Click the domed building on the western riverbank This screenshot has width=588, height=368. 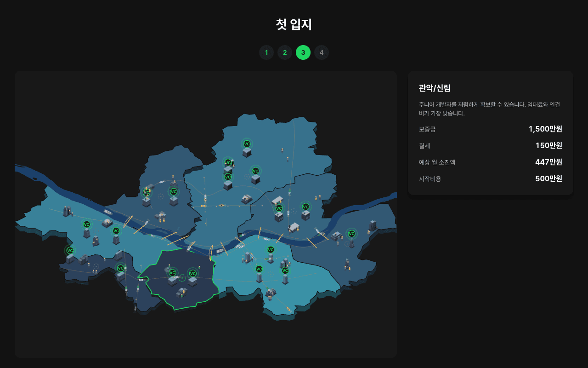[x=107, y=223]
